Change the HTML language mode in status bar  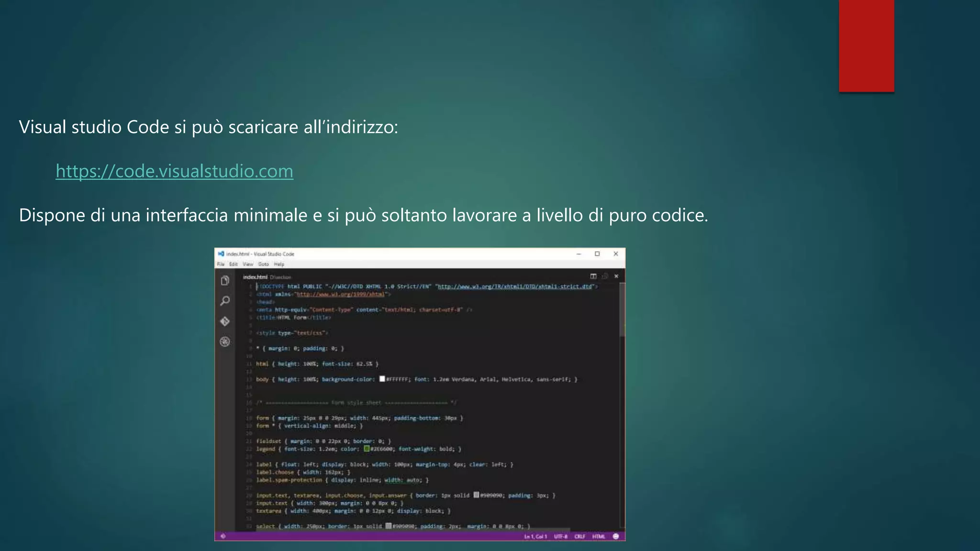(x=599, y=537)
